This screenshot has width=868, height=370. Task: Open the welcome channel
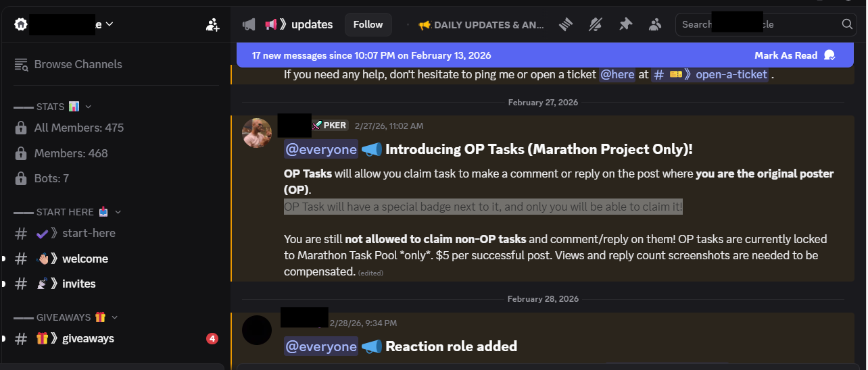pyautogui.click(x=85, y=259)
